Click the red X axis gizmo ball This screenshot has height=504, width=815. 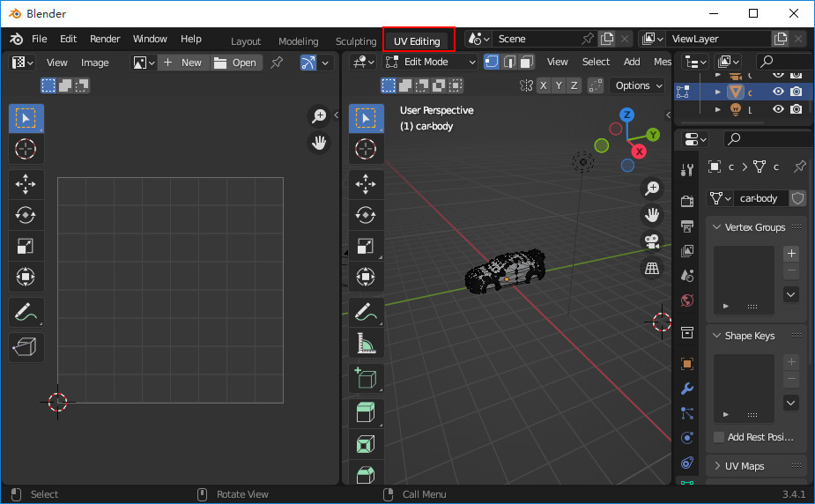(640, 152)
